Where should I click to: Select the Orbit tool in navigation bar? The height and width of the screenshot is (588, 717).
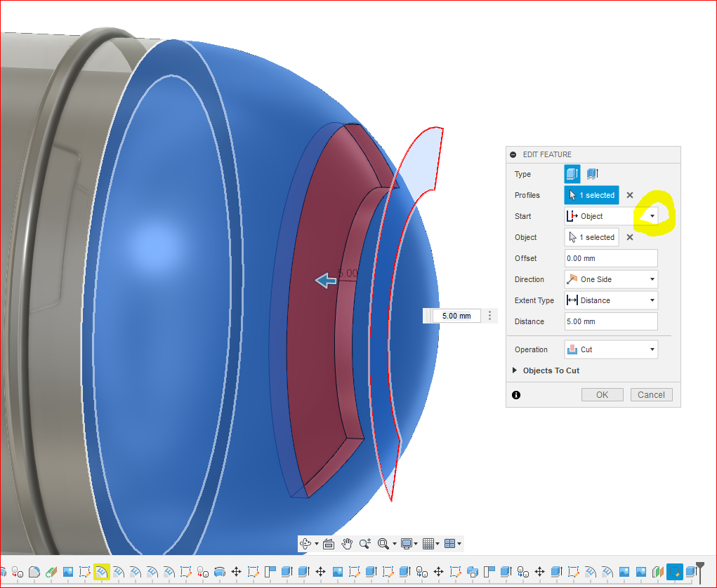click(305, 544)
